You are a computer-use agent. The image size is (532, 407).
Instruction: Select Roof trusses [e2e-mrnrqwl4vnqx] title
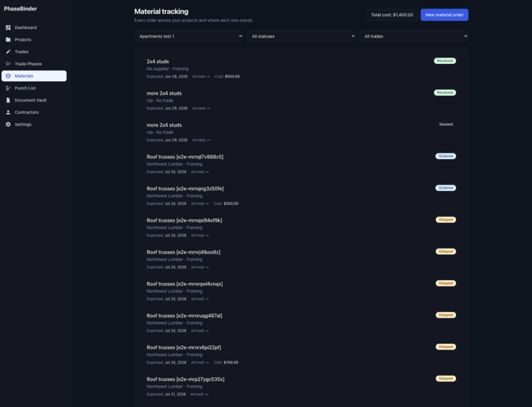pyautogui.click(x=185, y=284)
